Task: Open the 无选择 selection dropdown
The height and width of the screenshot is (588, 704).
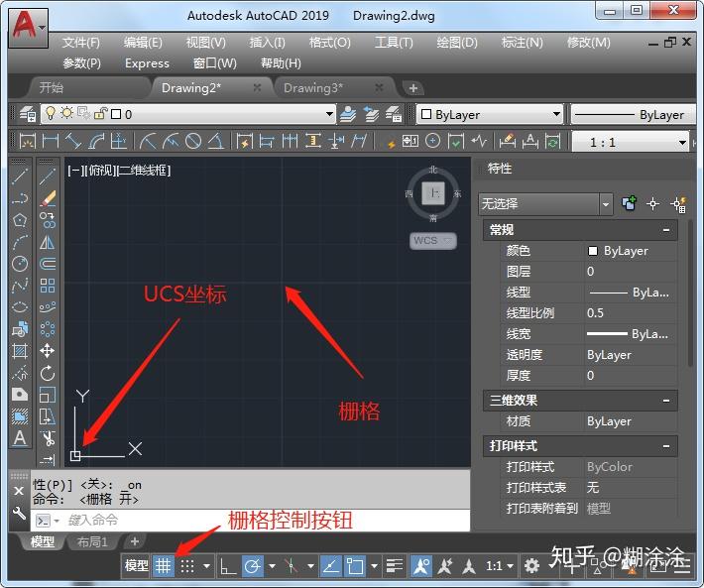Action: 606,204
